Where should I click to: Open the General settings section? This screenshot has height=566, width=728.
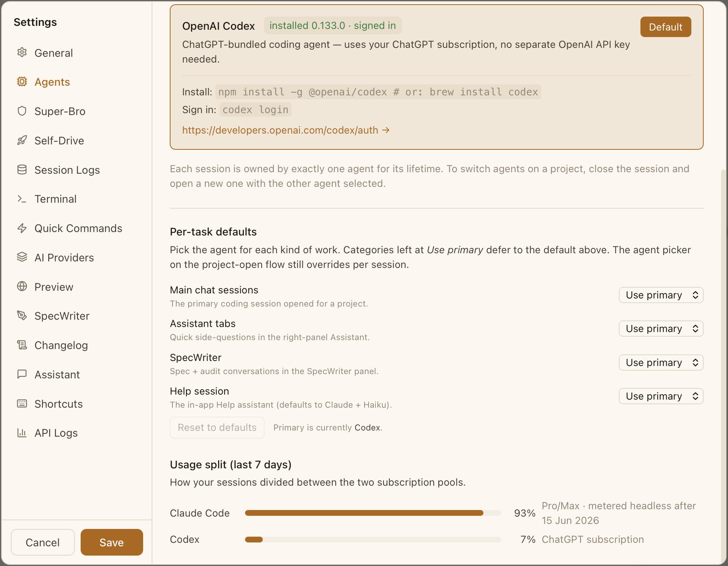click(x=53, y=53)
